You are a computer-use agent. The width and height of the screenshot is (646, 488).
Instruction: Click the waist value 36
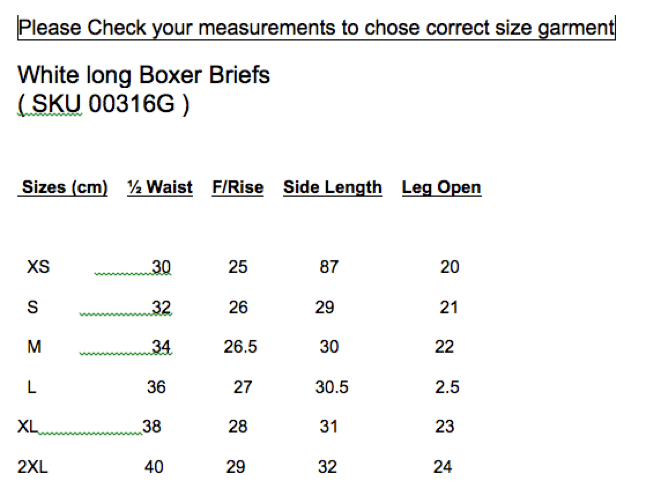156,387
